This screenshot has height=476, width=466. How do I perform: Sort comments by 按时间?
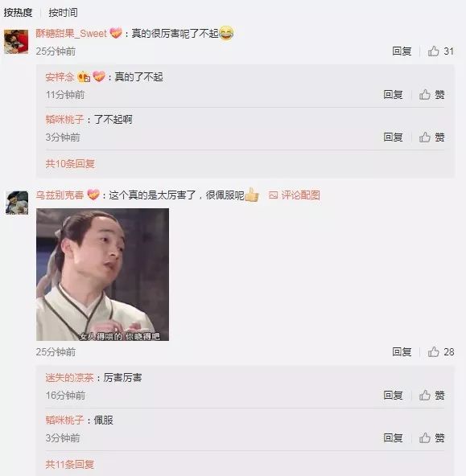point(63,12)
